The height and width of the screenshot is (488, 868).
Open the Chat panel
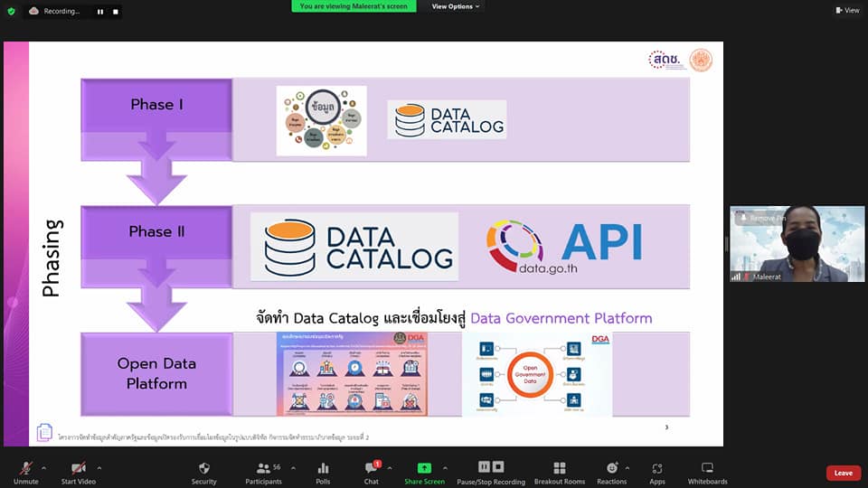click(371, 468)
